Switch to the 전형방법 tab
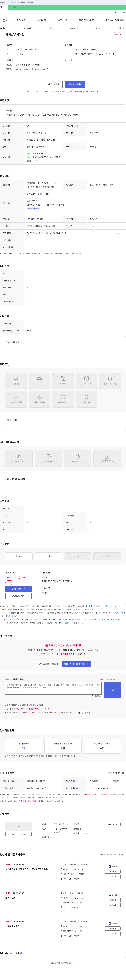This screenshot has width=126, height=980. click(x=97, y=29)
